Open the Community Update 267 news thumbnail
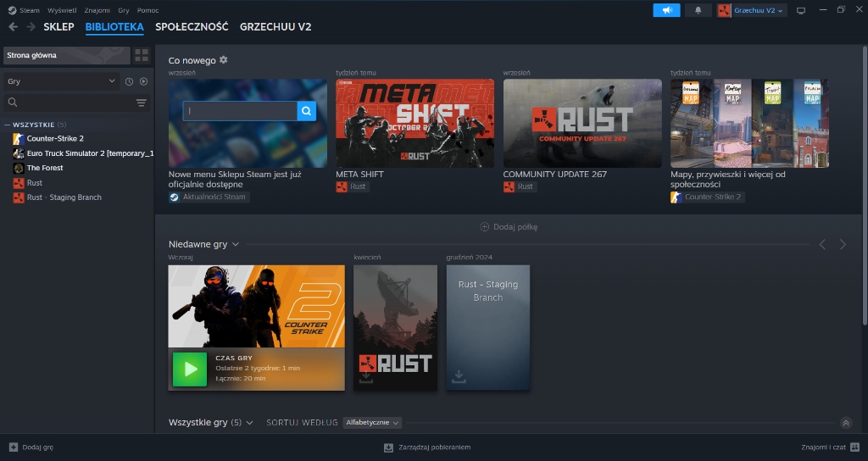This screenshot has height=461, width=868. (x=582, y=123)
